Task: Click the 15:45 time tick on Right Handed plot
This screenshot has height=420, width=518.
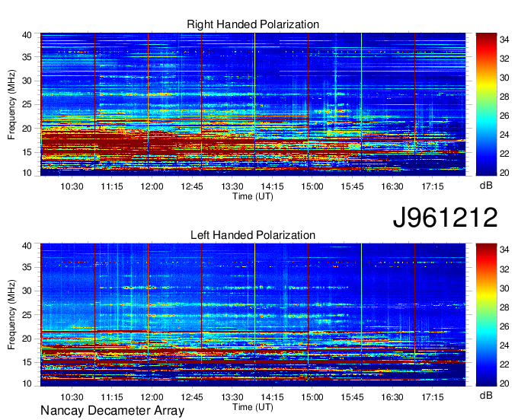Action: [352, 186]
